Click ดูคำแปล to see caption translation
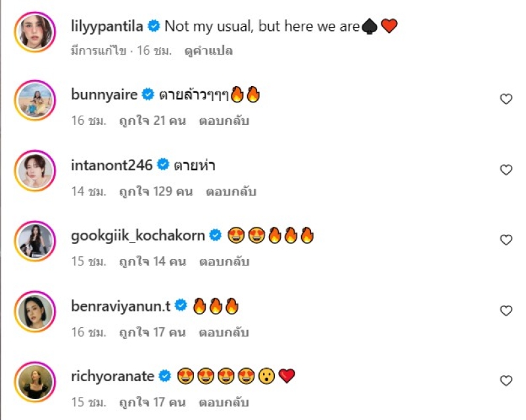This screenshot has width=526, height=420. 208,51
